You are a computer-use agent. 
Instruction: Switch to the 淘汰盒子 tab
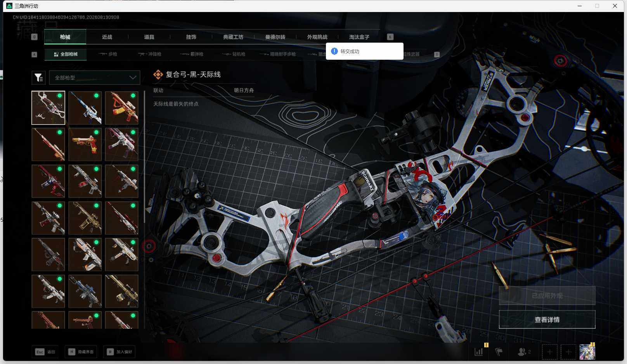coord(359,37)
